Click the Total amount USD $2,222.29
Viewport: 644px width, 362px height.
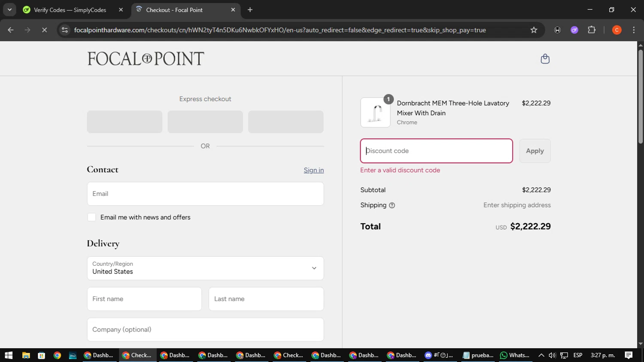(523, 227)
